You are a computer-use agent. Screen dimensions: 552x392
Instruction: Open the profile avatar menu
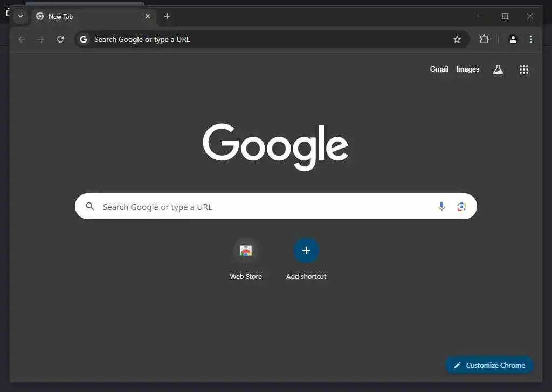513,39
